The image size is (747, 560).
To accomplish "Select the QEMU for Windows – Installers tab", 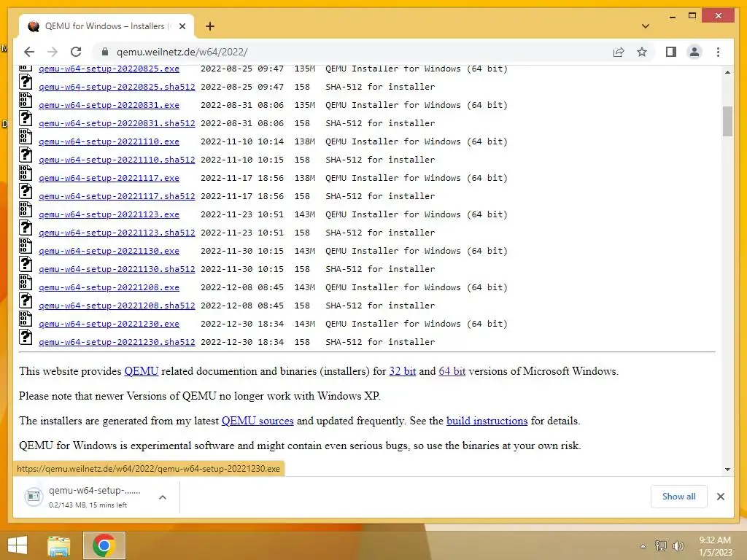I will click(x=107, y=26).
